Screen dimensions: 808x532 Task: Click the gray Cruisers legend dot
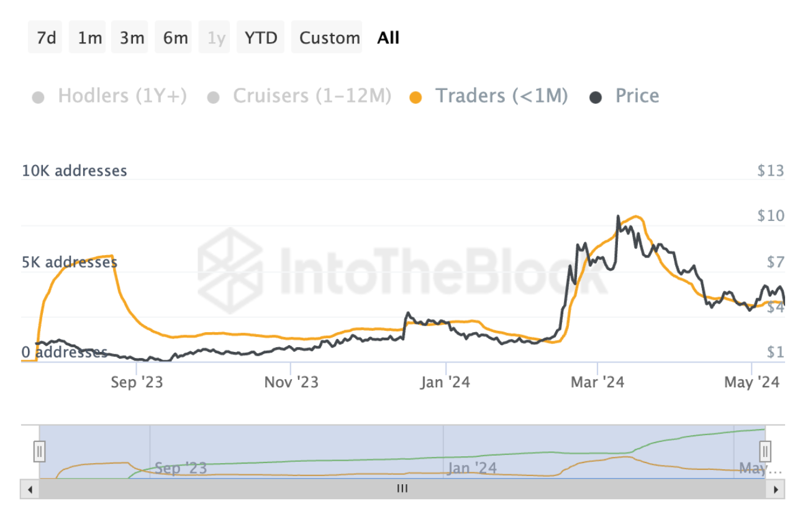coord(214,97)
